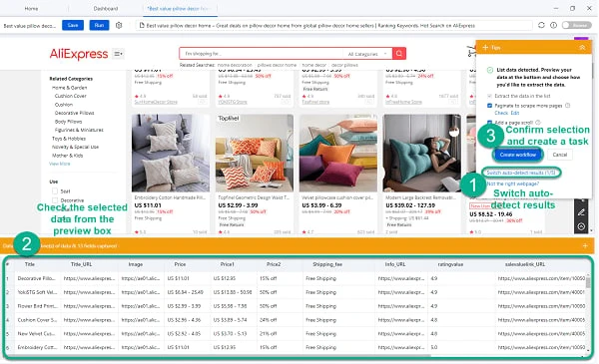Image resolution: width=599 pixels, height=364 pixels.
Task: Click the ratingvalue column header
Action: pyautogui.click(x=450, y=264)
